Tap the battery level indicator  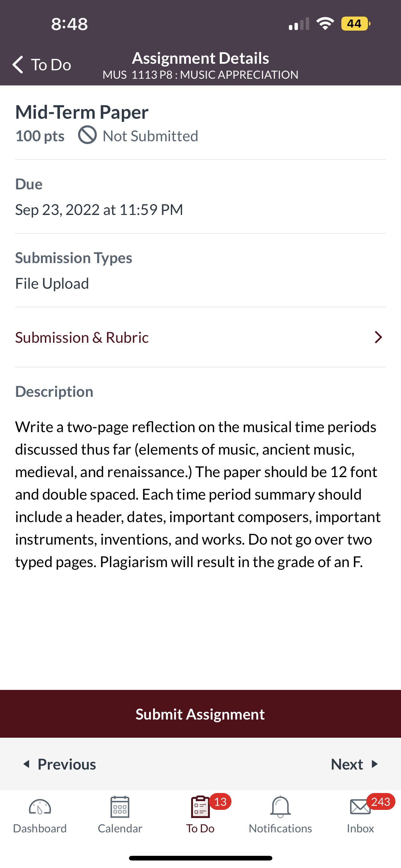355,23
